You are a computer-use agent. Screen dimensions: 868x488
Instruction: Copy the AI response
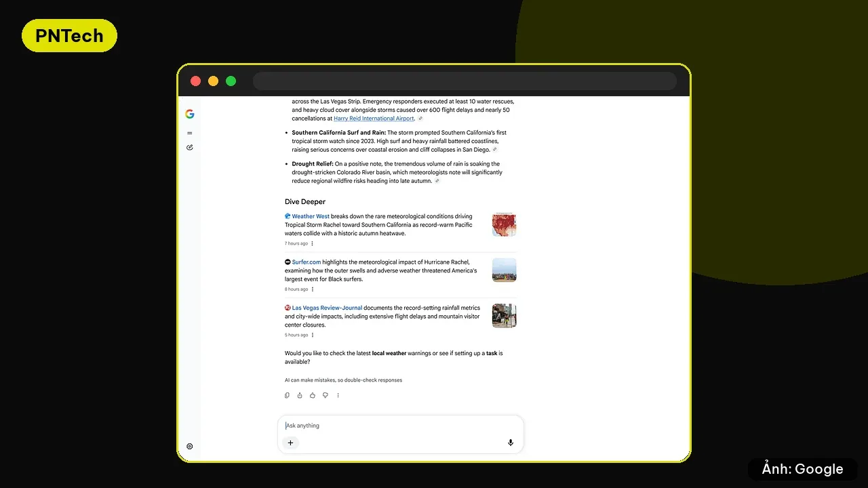click(x=287, y=395)
